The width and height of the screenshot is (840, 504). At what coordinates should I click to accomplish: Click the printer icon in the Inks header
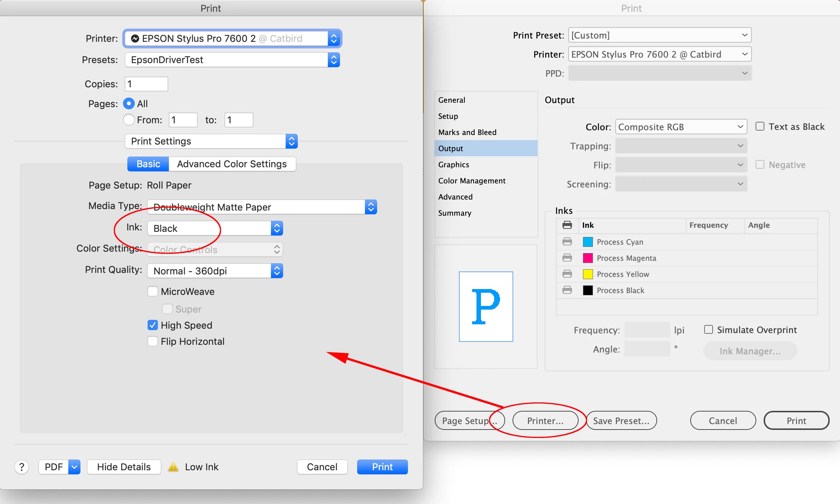point(567,225)
